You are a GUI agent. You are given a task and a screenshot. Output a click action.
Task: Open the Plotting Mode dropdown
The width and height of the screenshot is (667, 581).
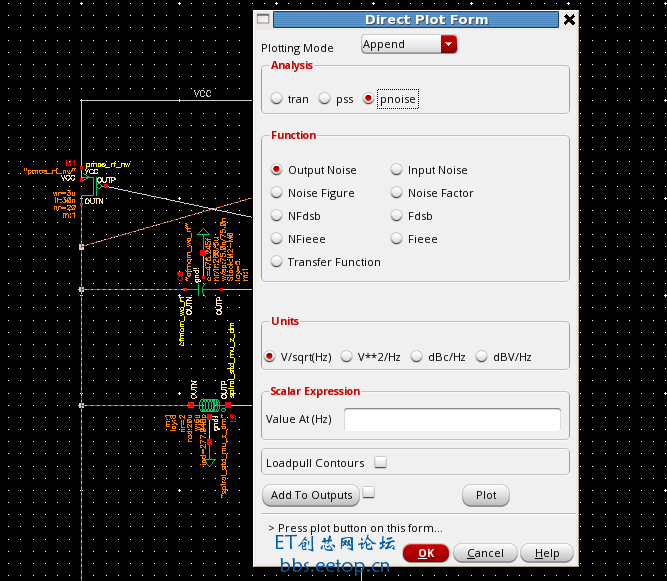pos(409,44)
